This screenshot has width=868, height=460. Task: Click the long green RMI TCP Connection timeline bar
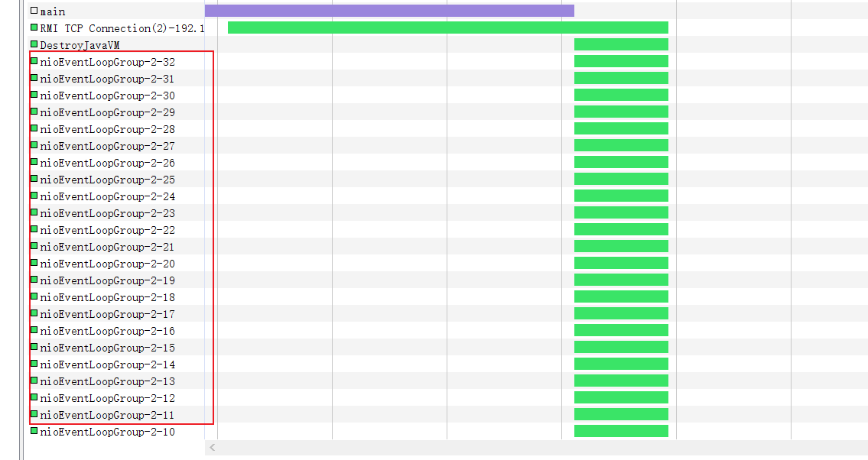(447, 28)
